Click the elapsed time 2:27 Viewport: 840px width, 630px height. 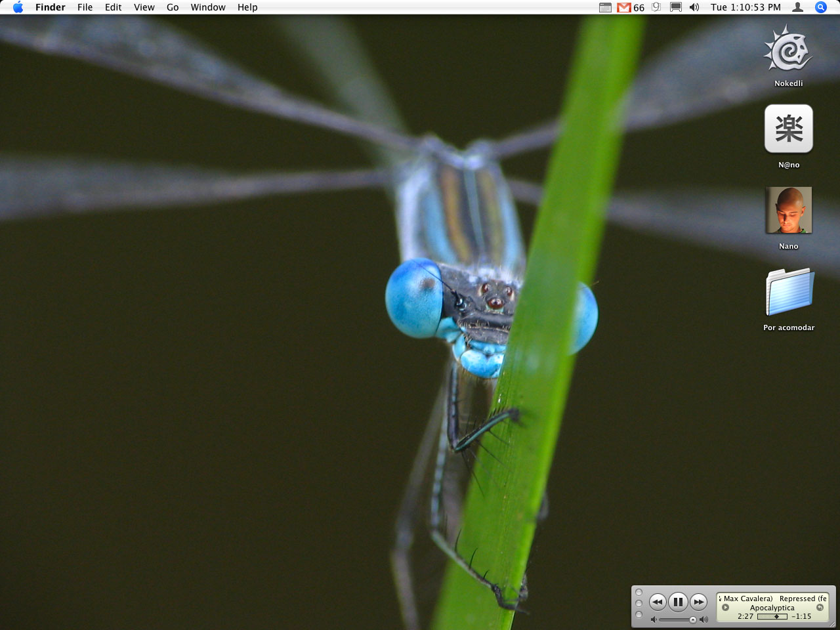point(745,616)
